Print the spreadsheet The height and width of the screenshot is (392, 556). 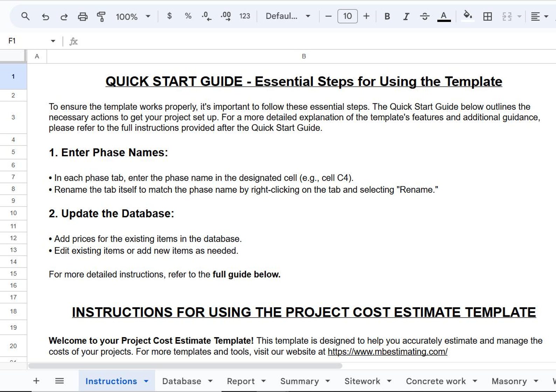pyautogui.click(x=83, y=16)
